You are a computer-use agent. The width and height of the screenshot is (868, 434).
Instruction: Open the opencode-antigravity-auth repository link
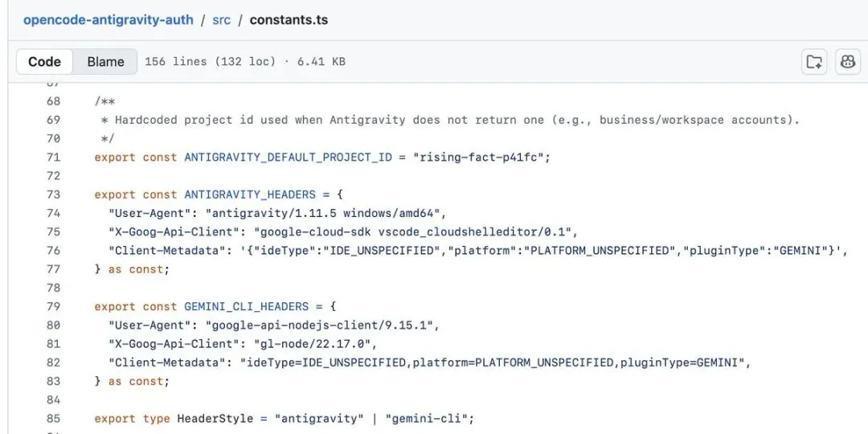108,20
